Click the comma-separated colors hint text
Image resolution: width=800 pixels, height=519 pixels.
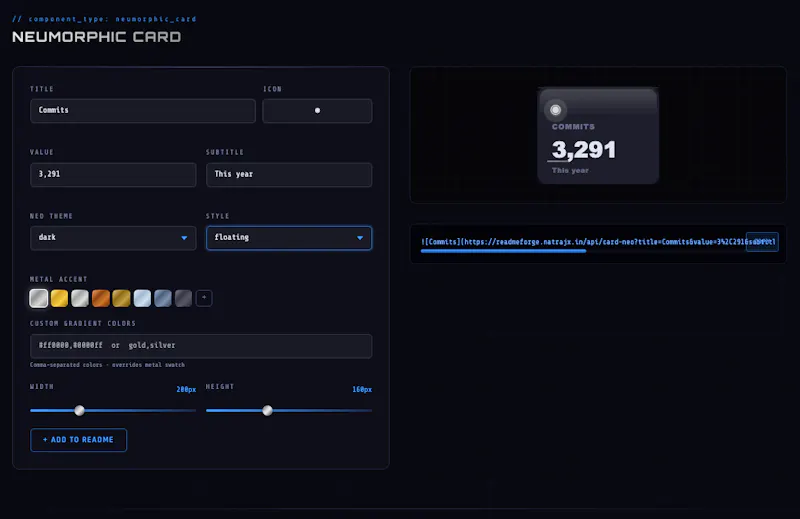pyautogui.click(x=107, y=365)
